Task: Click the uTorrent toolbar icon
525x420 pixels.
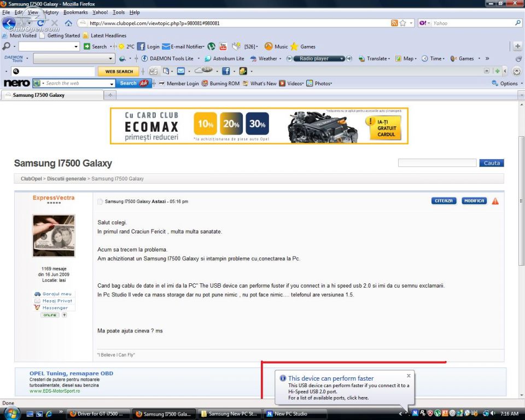Action: 211,46
